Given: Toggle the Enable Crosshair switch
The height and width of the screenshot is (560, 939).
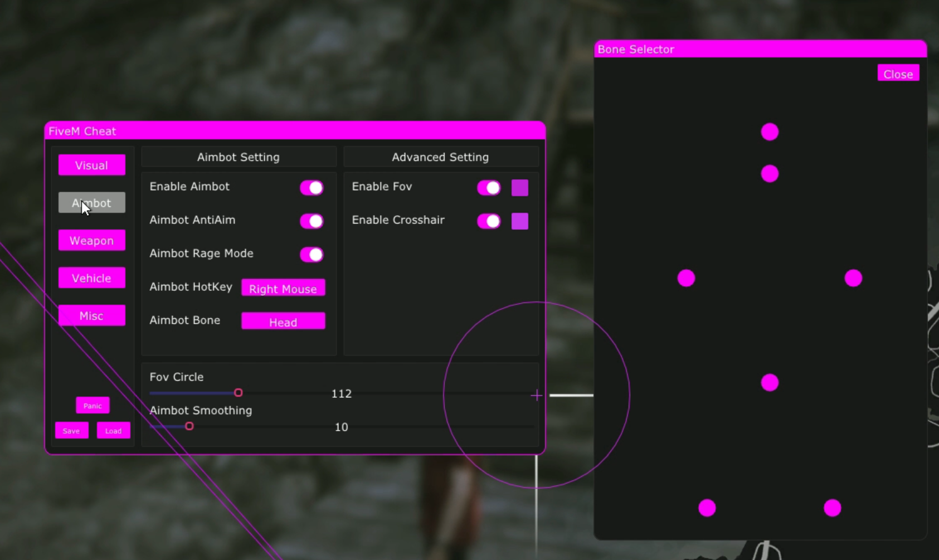Looking at the screenshot, I should tap(489, 221).
